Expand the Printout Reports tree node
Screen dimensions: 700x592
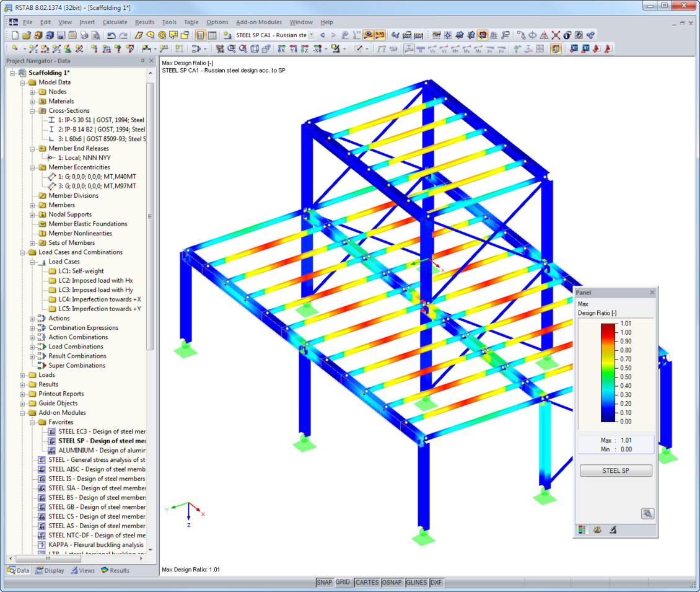tap(22, 394)
